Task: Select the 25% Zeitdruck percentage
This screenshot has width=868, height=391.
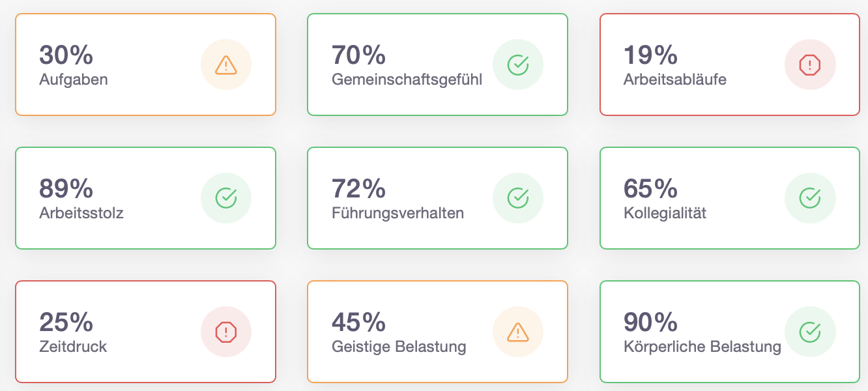Action: [66, 322]
